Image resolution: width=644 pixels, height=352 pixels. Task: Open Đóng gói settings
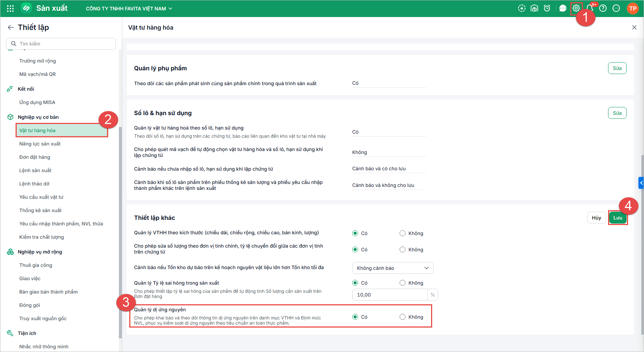[x=30, y=305]
